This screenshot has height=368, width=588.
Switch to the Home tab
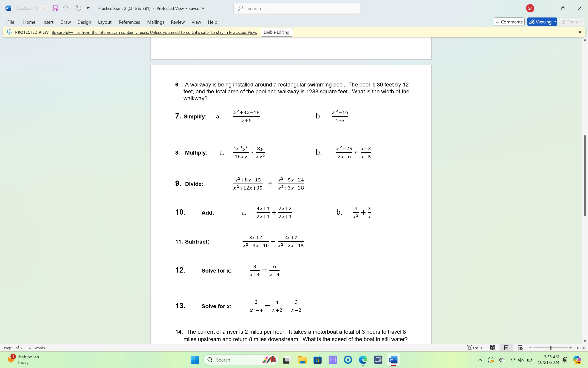pyautogui.click(x=29, y=22)
